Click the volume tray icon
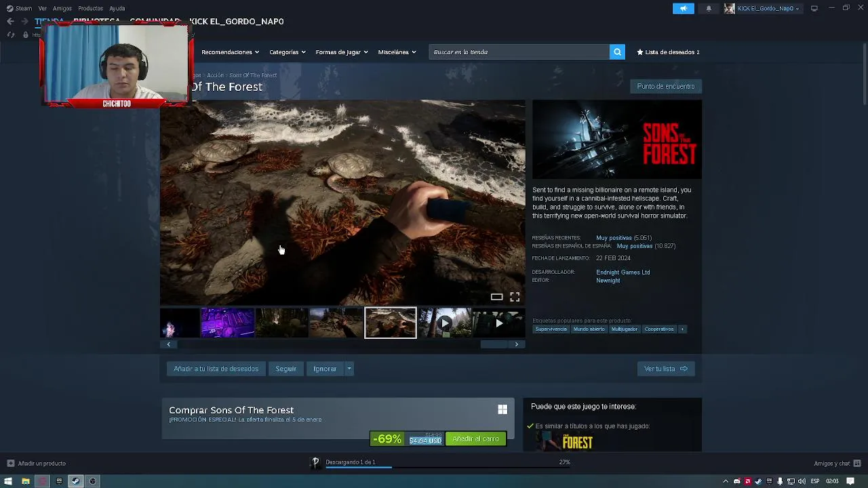 pyautogui.click(x=802, y=481)
